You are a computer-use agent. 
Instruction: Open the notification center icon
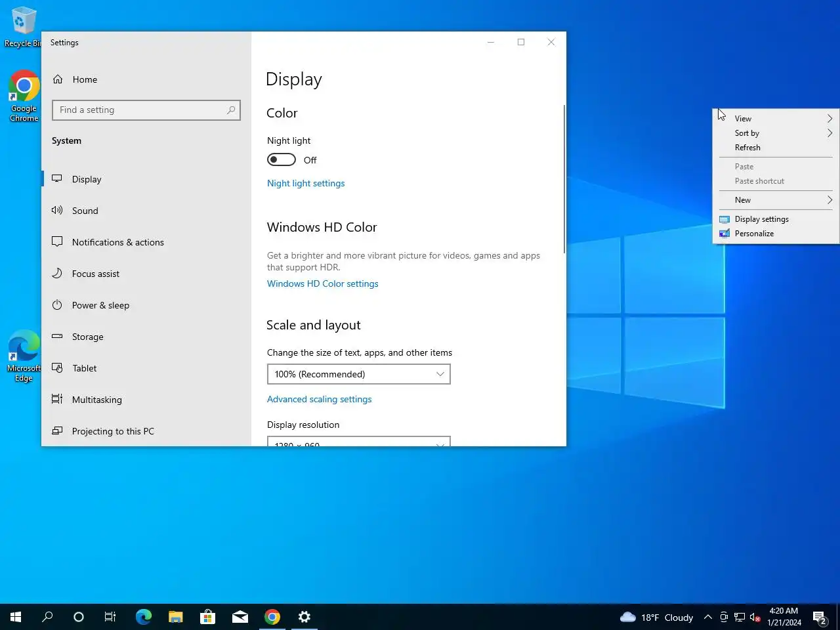click(820, 617)
